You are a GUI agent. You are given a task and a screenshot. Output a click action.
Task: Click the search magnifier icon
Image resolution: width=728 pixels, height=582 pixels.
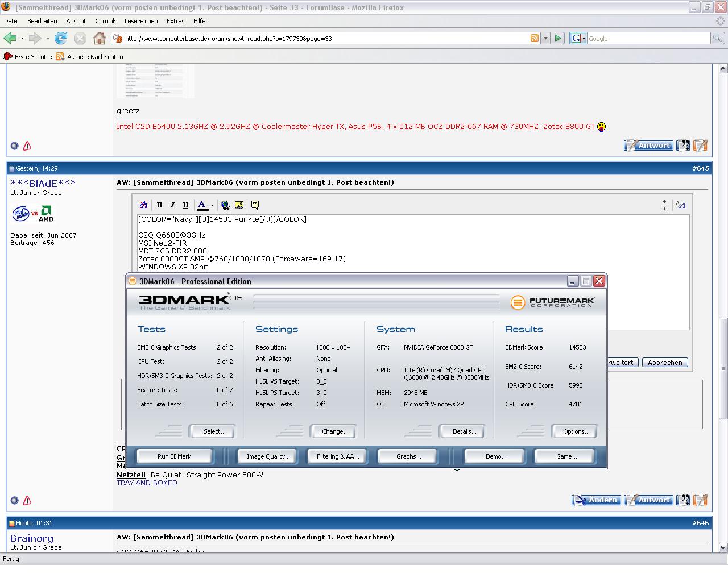[x=718, y=38]
